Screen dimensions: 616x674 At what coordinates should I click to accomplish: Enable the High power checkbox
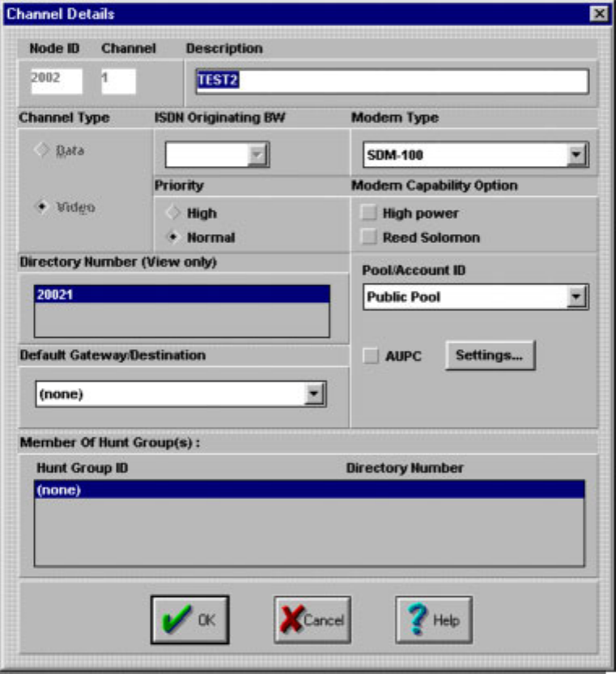point(369,214)
